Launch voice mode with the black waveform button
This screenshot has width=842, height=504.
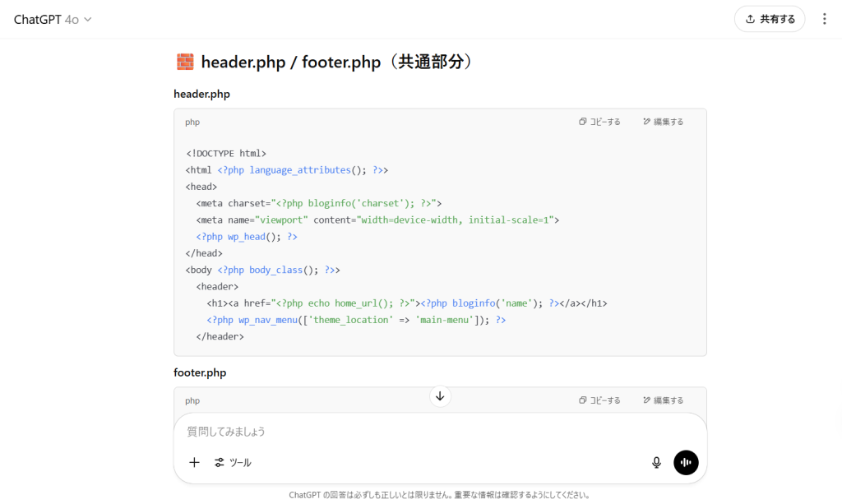coord(686,462)
